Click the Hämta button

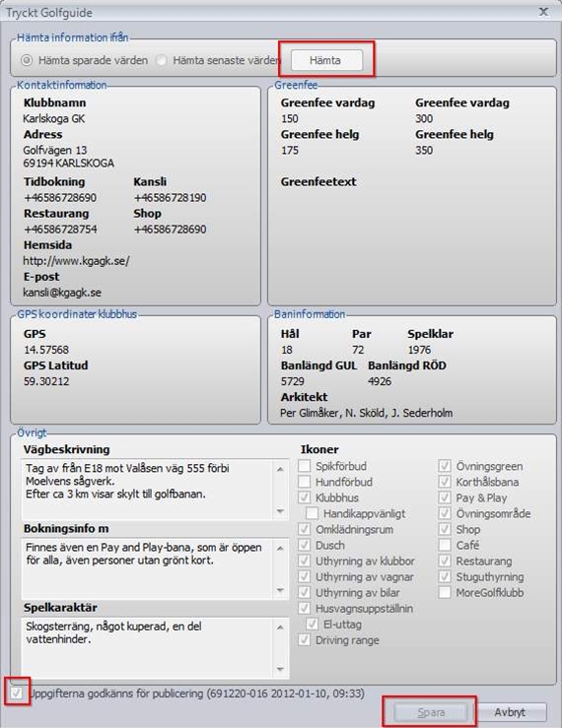tap(326, 60)
